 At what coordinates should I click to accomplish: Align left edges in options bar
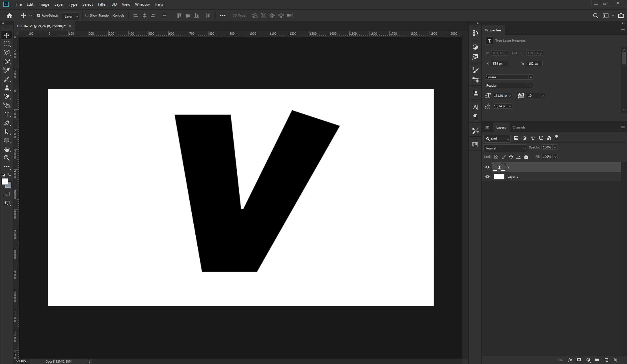(x=136, y=16)
